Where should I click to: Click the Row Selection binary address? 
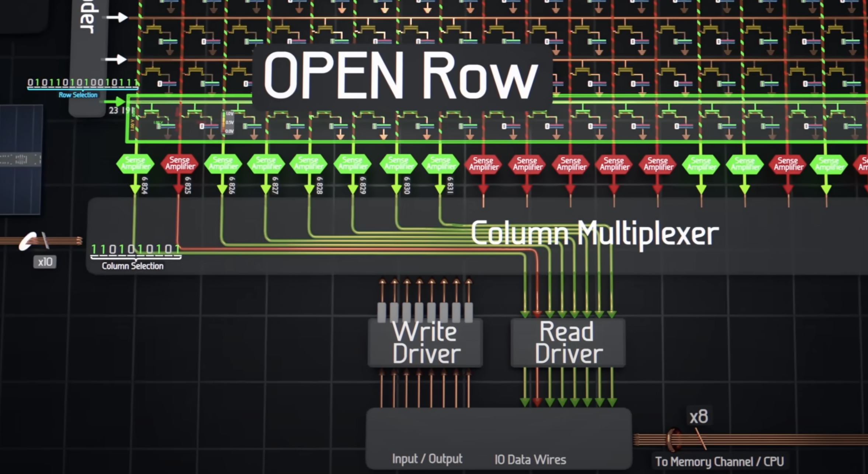coord(83,83)
